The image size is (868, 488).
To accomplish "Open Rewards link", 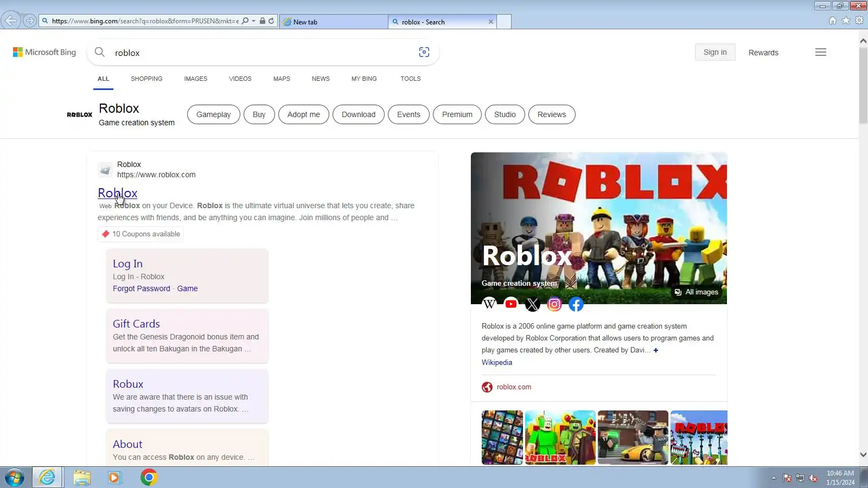I will tap(763, 53).
